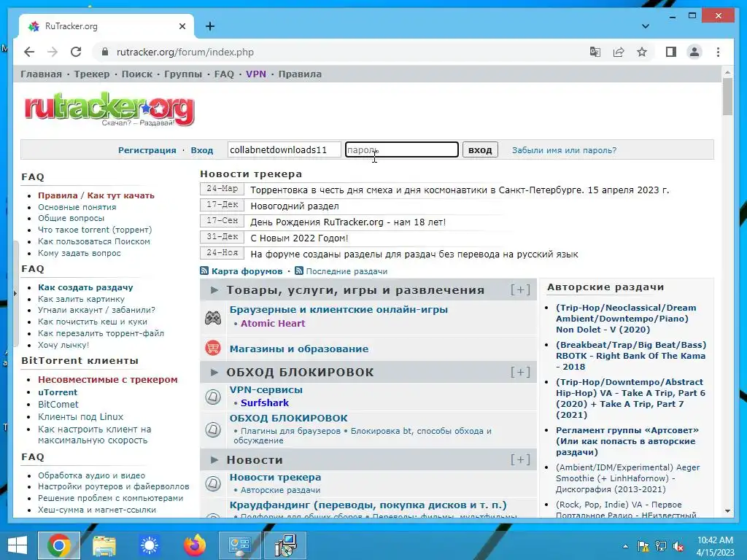This screenshot has width=747, height=560.
Task: Click the address bar URL
Action: (x=185, y=52)
